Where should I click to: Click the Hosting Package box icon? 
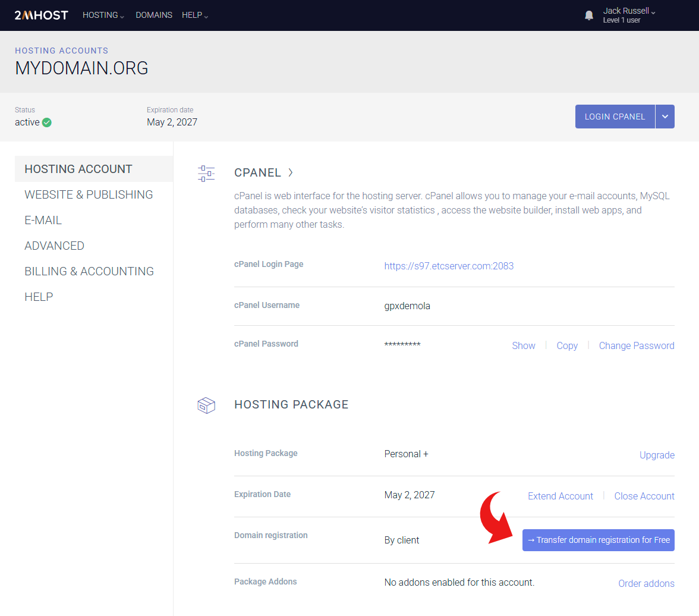pyautogui.click(x=206, y=406)
